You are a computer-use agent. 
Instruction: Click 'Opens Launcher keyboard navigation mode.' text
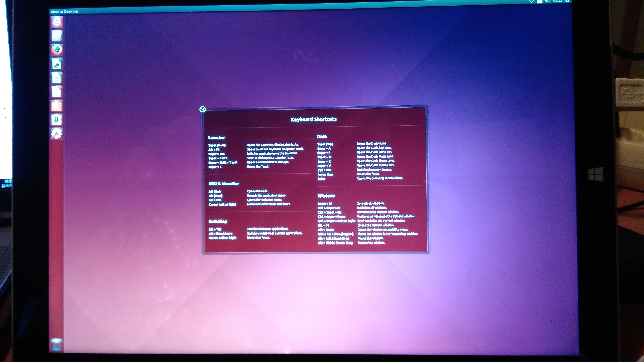pos(275,149)
